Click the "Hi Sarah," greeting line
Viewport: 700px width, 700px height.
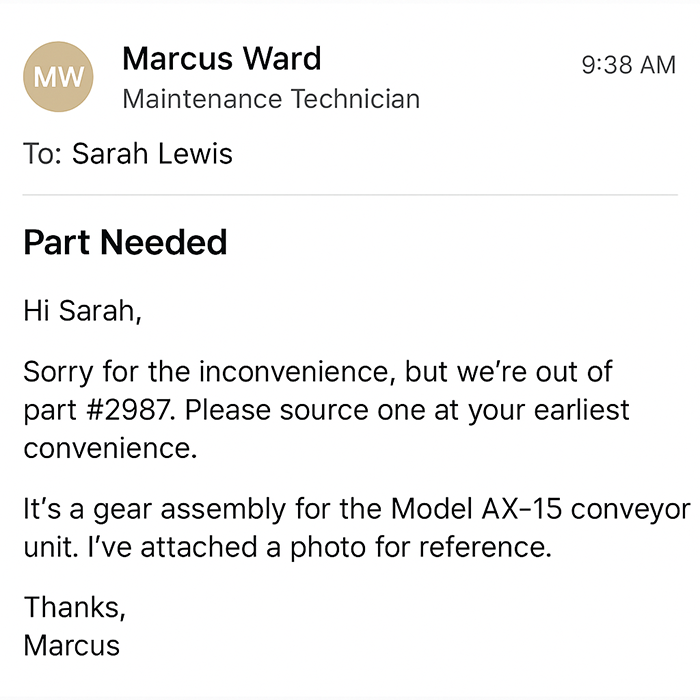pos(83,310)
